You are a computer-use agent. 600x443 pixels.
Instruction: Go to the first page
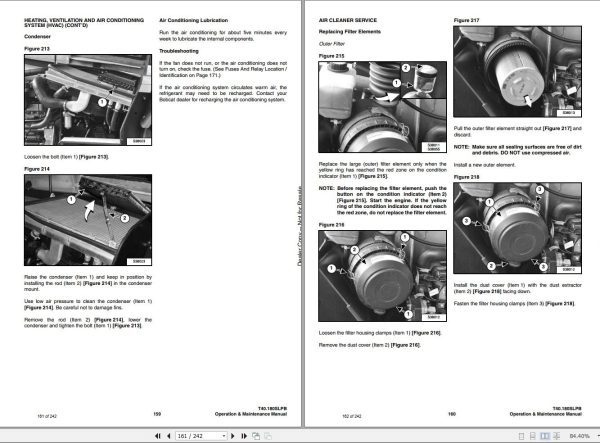tap(158, 436)
